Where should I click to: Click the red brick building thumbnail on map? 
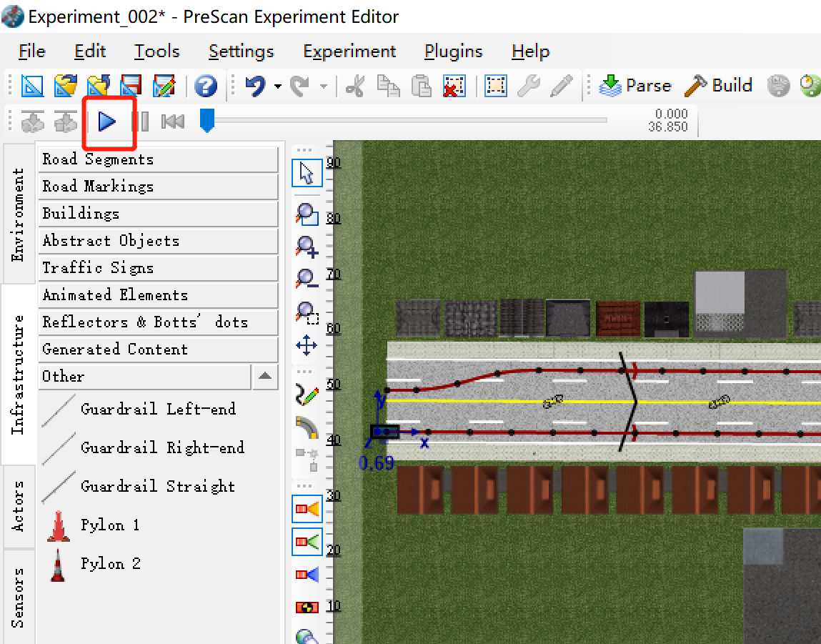pos(618,319)
